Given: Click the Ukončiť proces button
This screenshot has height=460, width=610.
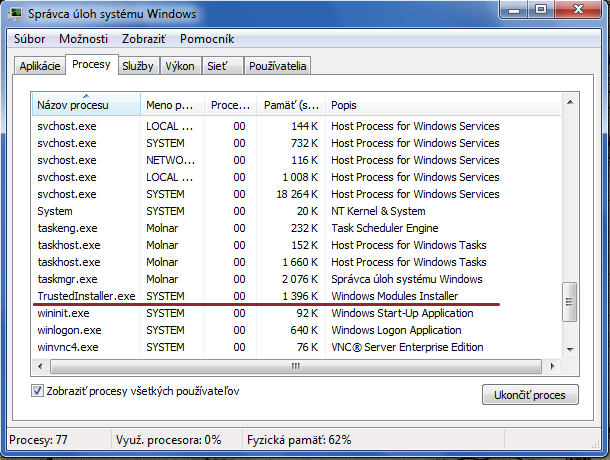Looking at the screenshot, I should [x=529, y=395].
